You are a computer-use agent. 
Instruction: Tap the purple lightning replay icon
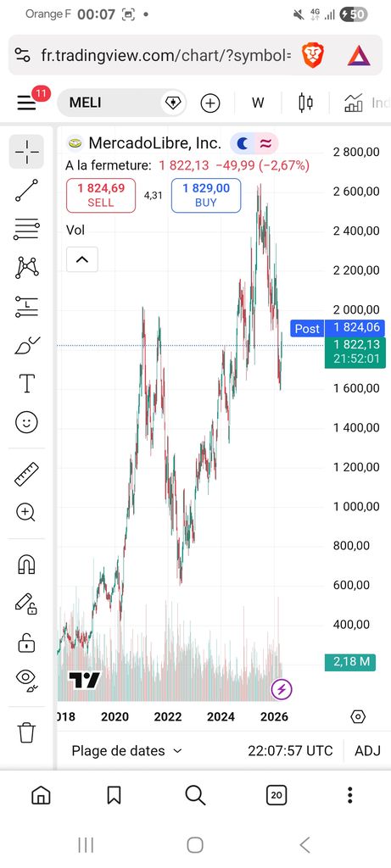click(282, 690)
